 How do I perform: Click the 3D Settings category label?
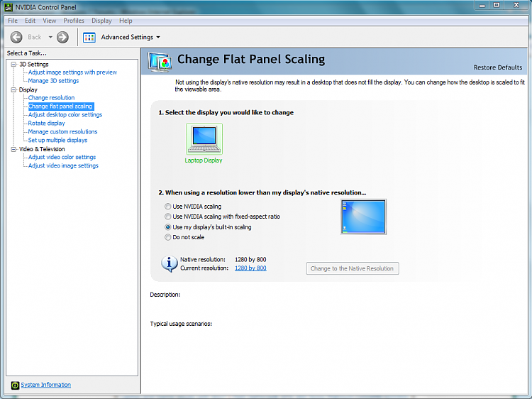tap(33, 64)
